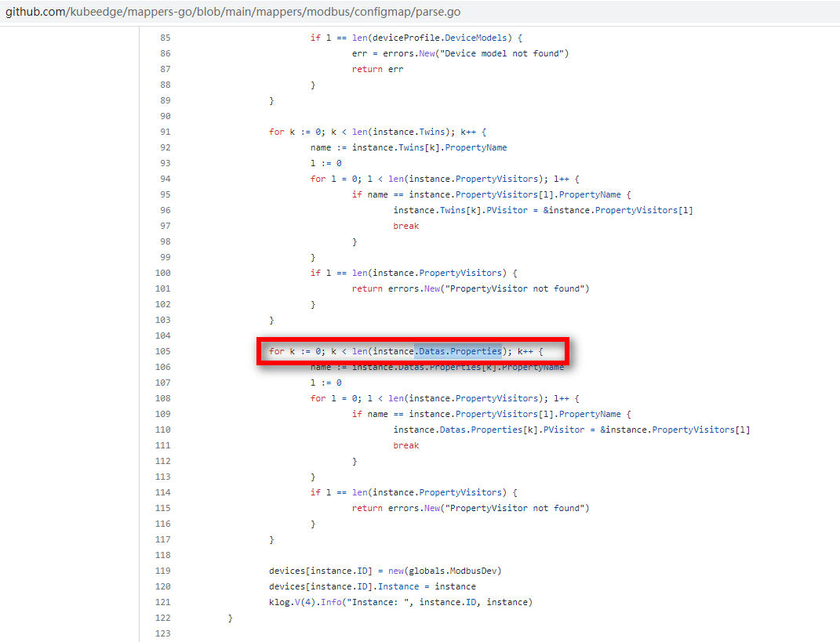Image resolution: width=840 pixels, height=642 pixels.
Task: Click the return err statement on line 87
Action: [376, 68]
